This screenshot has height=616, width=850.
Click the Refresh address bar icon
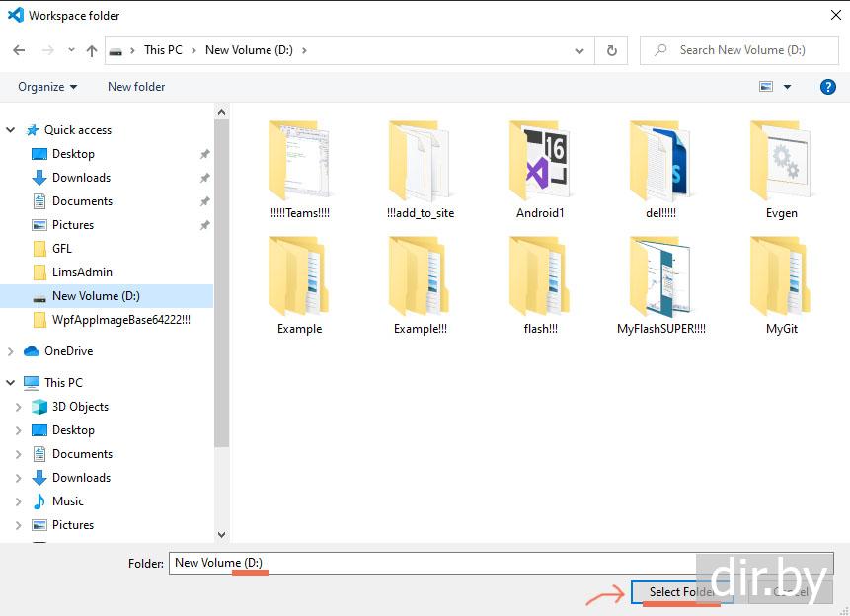(612, 50)
